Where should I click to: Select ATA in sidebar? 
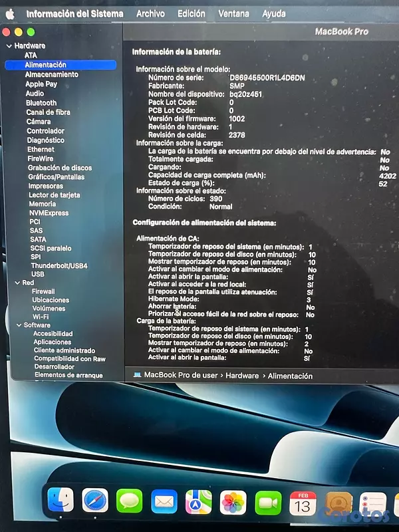(x=31, y=55)
